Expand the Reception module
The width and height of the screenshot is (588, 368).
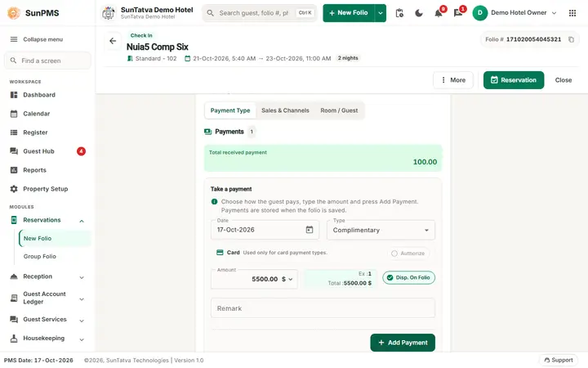click(x=82, y=277)
